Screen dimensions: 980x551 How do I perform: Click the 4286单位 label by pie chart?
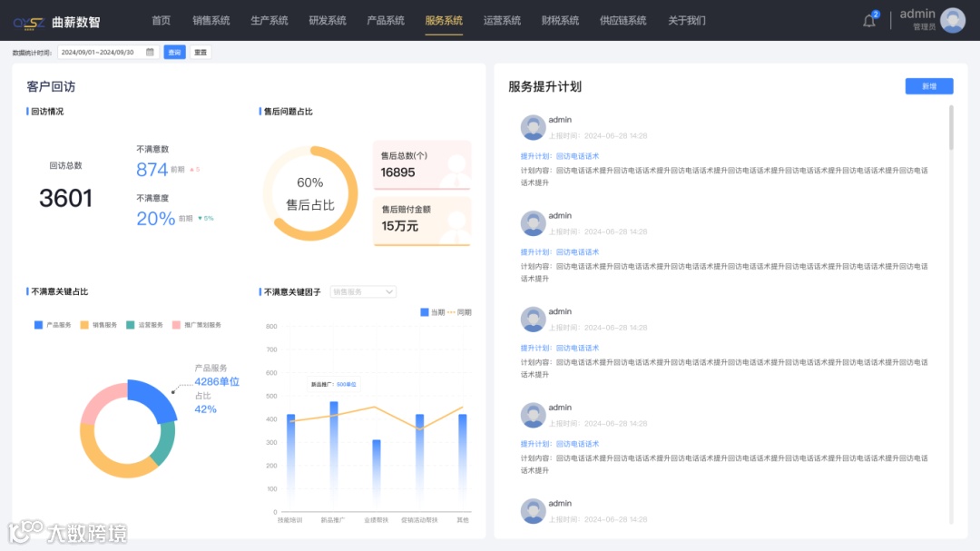(217, 381)
